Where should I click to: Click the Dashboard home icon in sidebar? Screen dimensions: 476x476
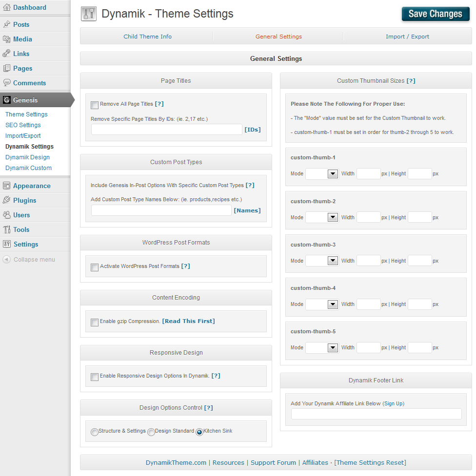tap(7, 8)
